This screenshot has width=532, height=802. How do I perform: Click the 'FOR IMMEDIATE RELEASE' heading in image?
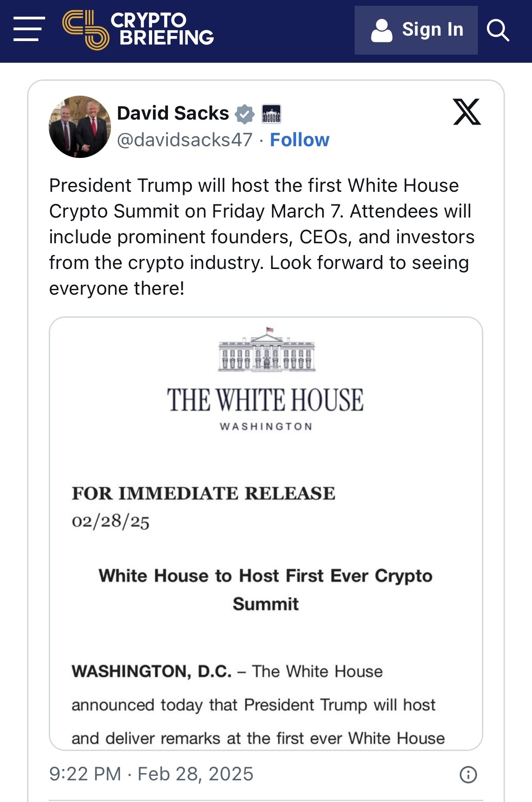tap(204, 493)
